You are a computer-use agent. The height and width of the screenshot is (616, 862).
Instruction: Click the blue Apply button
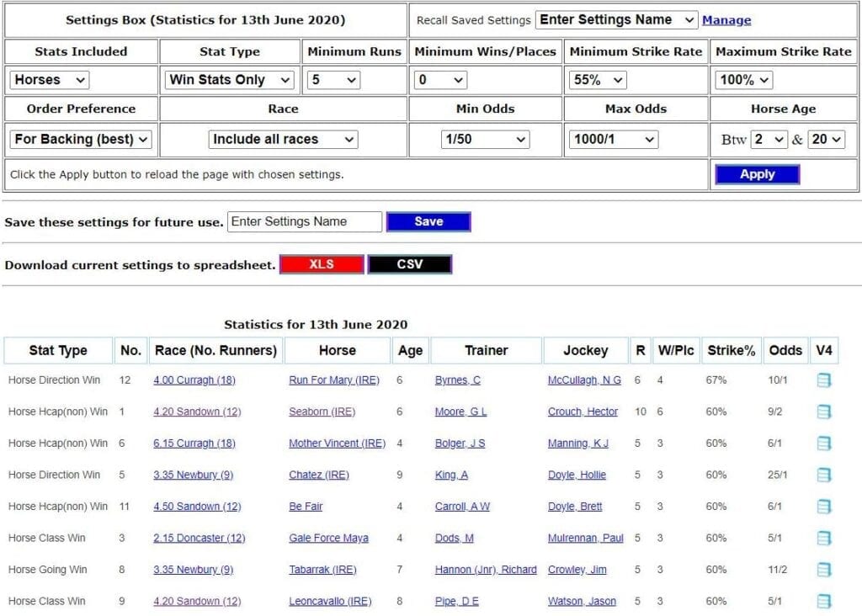point(757,174)
